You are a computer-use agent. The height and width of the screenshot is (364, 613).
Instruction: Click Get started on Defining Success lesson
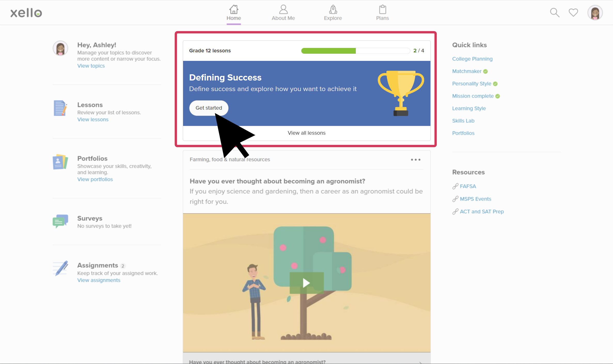(x=209, y=108)
